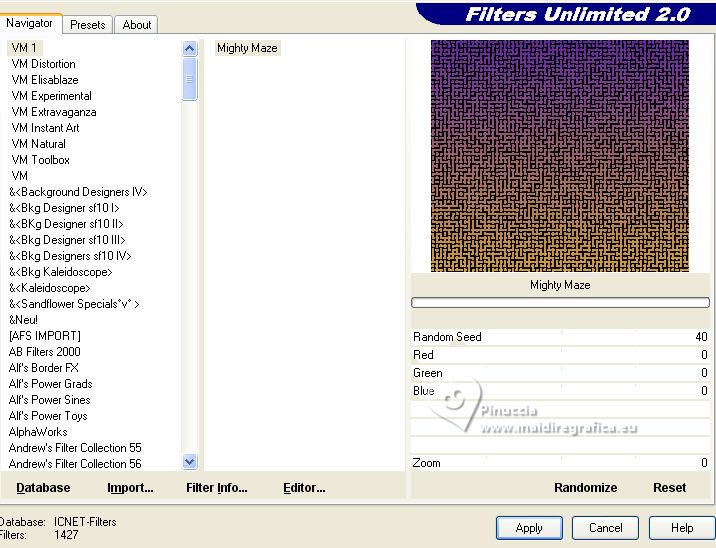The width and height of the screenshot is (716, 548).
Task: Select &<Bkg Kaleidoscope> category
Action: click(60, 272)
